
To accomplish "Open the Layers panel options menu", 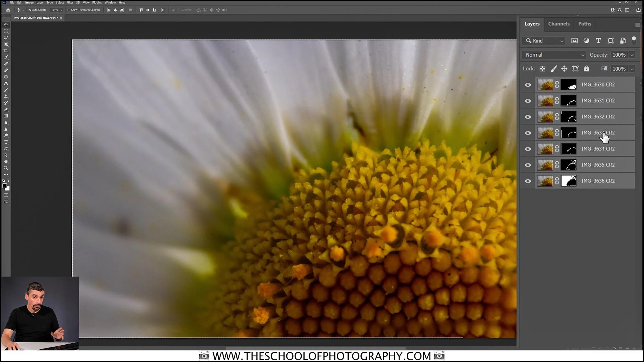I will coord(638,24).
